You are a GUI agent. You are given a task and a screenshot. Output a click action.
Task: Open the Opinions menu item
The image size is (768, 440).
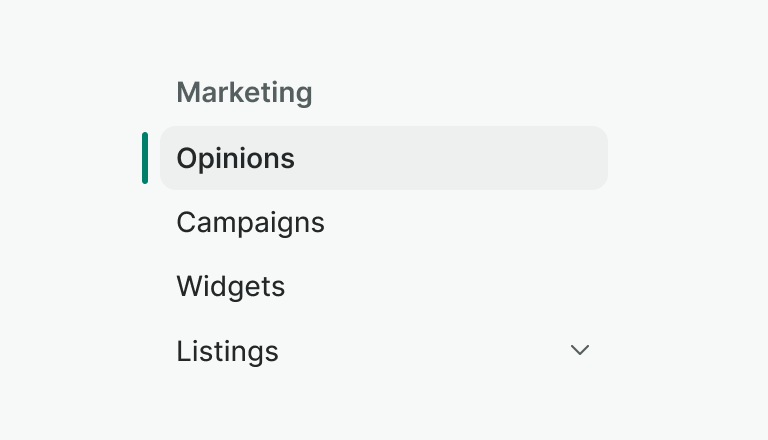point(236,158)
